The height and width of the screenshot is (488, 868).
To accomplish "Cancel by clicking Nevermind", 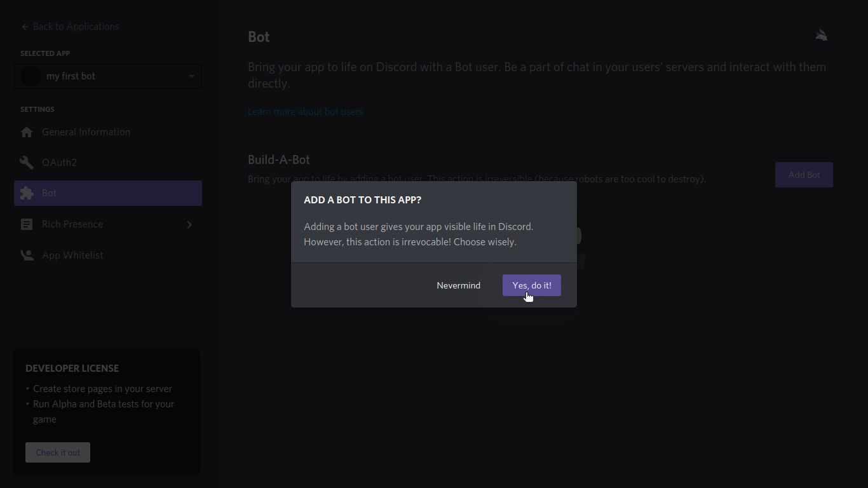I will 458,285.
